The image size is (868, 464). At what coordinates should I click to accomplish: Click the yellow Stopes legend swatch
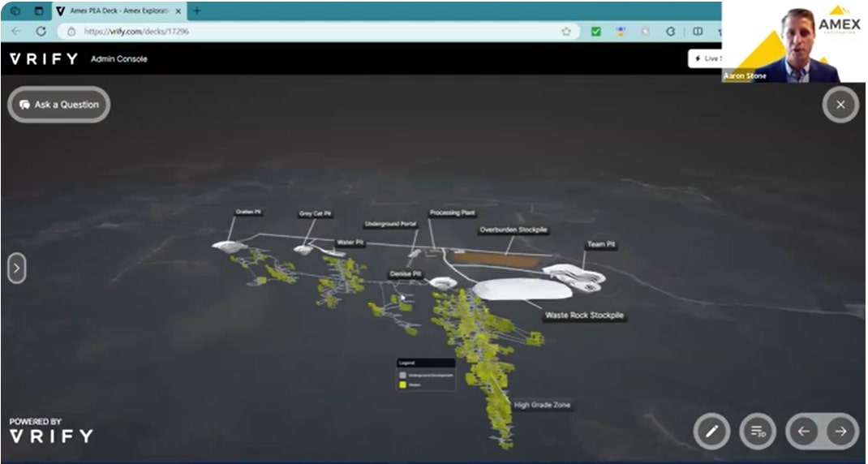pos(402,386)
